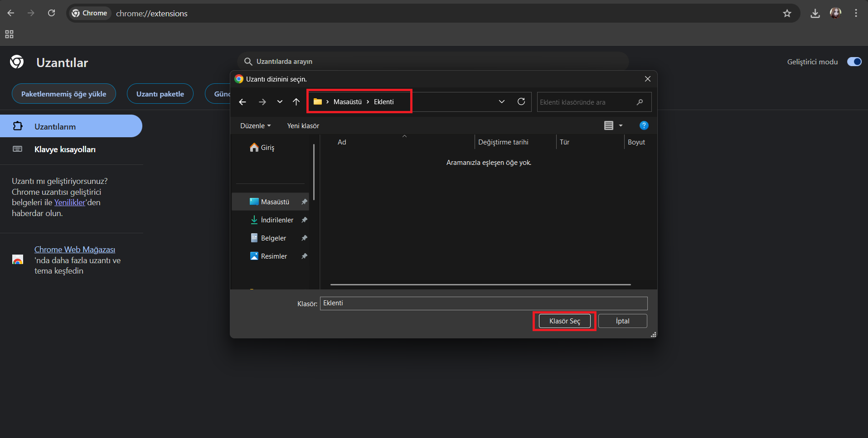Go back in Chrome browser history
Image resolution: width=868 pixels, height=438 pixels.
point(11,13)
